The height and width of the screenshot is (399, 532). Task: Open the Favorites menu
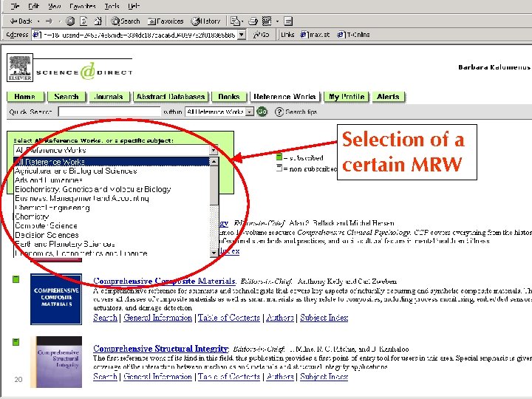click(83, 6)
